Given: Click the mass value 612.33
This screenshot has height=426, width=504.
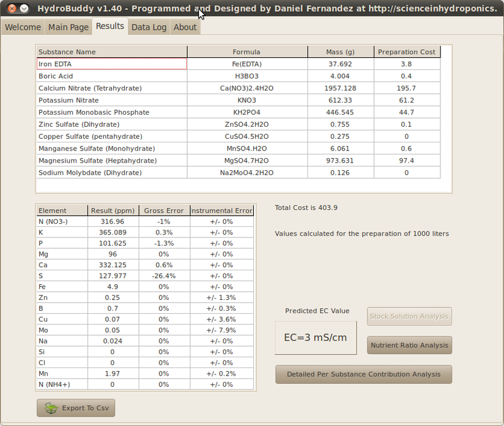Looking at the screenshot, I should point(340,100).
